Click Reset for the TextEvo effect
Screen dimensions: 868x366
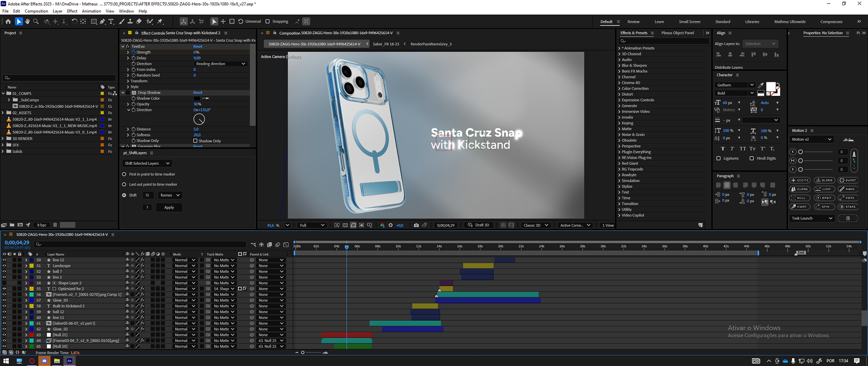pos(198,47)
